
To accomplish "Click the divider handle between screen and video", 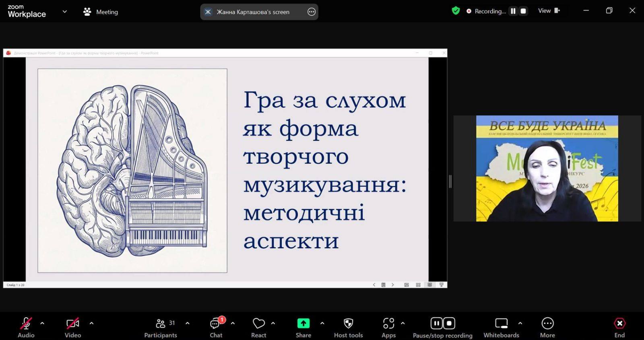I will [x=450, y=181].
